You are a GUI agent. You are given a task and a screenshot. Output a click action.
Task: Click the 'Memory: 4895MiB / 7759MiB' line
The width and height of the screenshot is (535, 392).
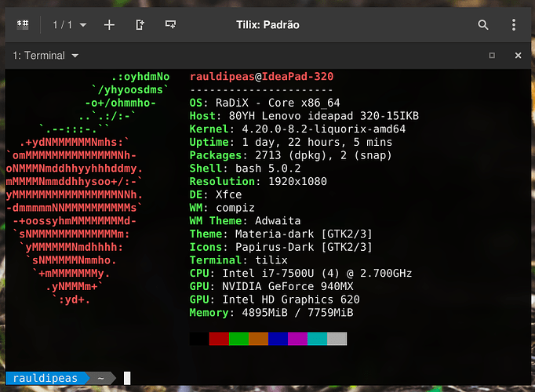click(x=271, y=313)
